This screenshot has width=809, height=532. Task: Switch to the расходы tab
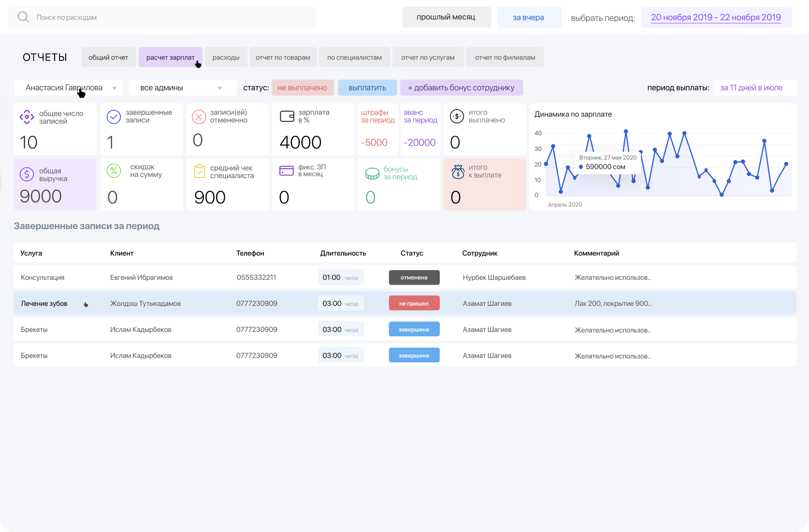(226, 58)
